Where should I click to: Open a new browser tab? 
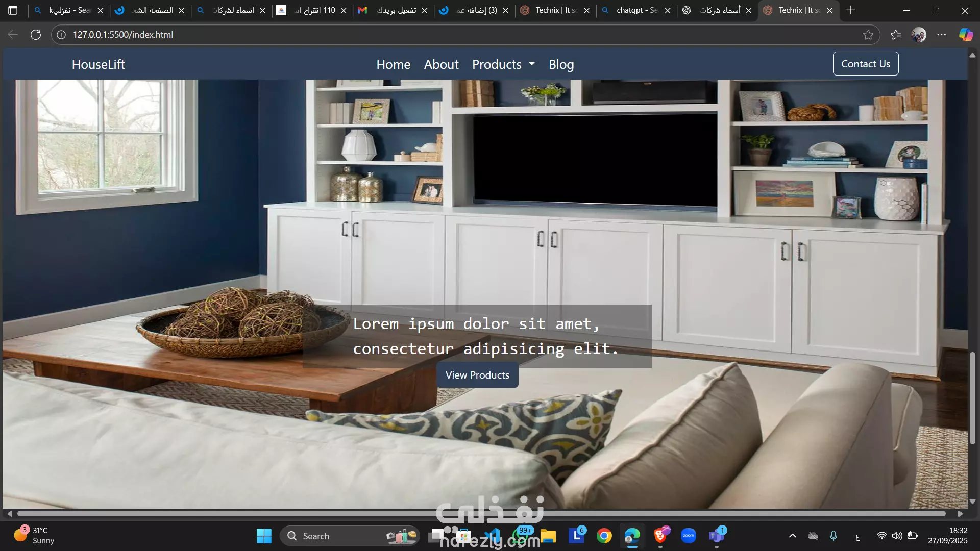tap(850, 10)
